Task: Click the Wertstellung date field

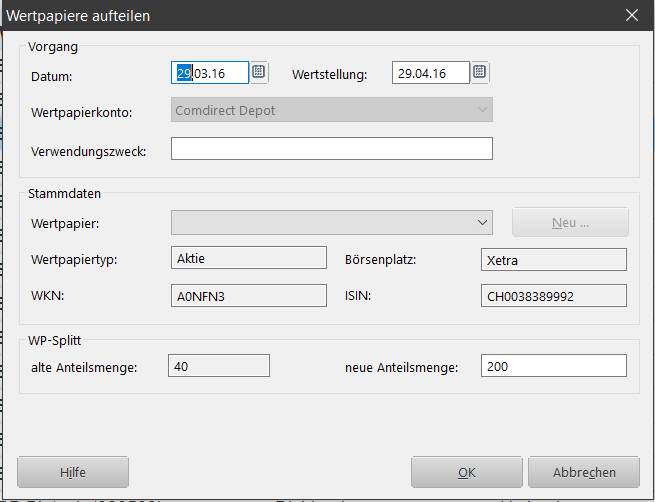Action: click(x=430, y=73)
